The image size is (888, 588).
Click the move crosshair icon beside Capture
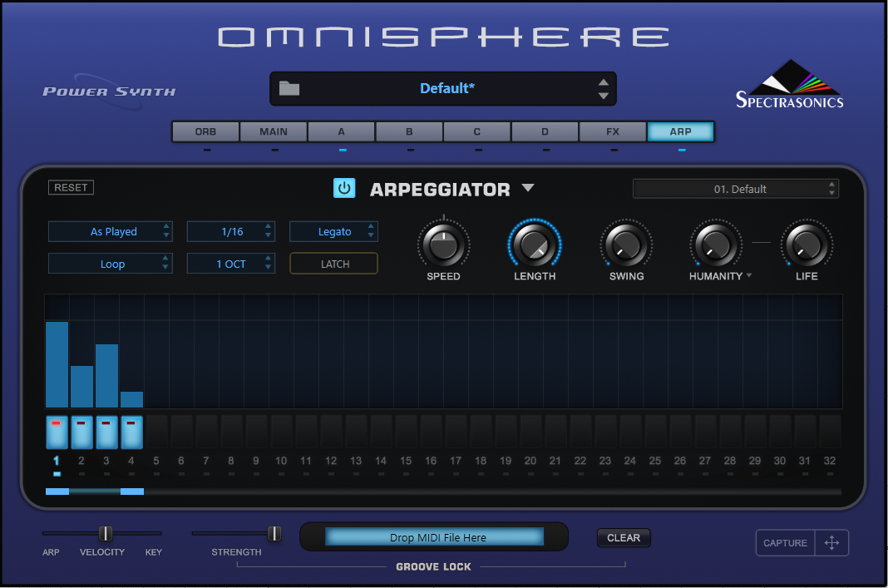831,543
